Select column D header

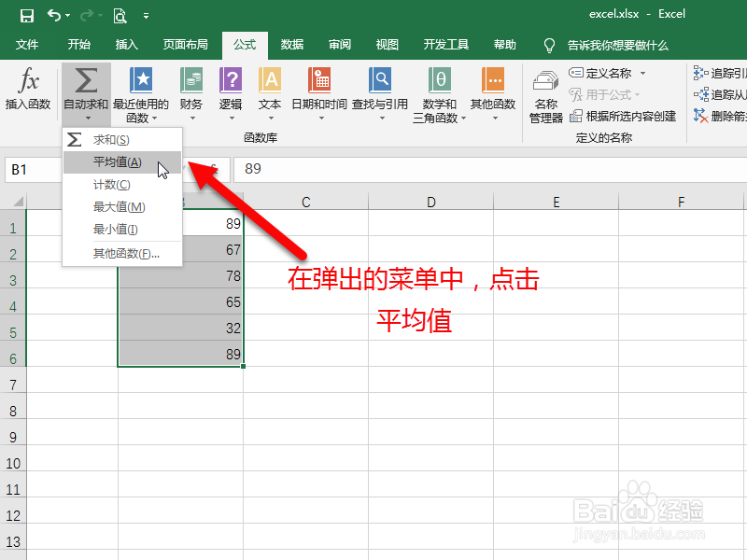pyautogui.click(x=431, y=202)
